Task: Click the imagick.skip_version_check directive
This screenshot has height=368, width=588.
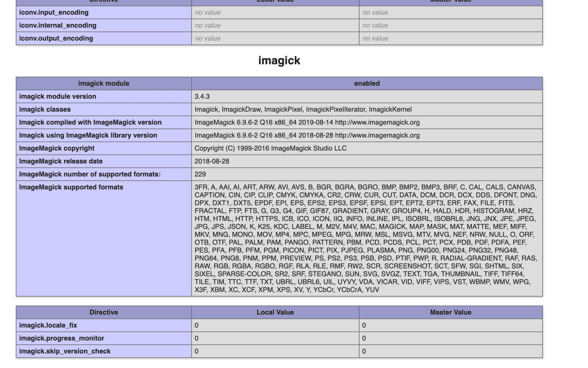Action: coord(65,351)
